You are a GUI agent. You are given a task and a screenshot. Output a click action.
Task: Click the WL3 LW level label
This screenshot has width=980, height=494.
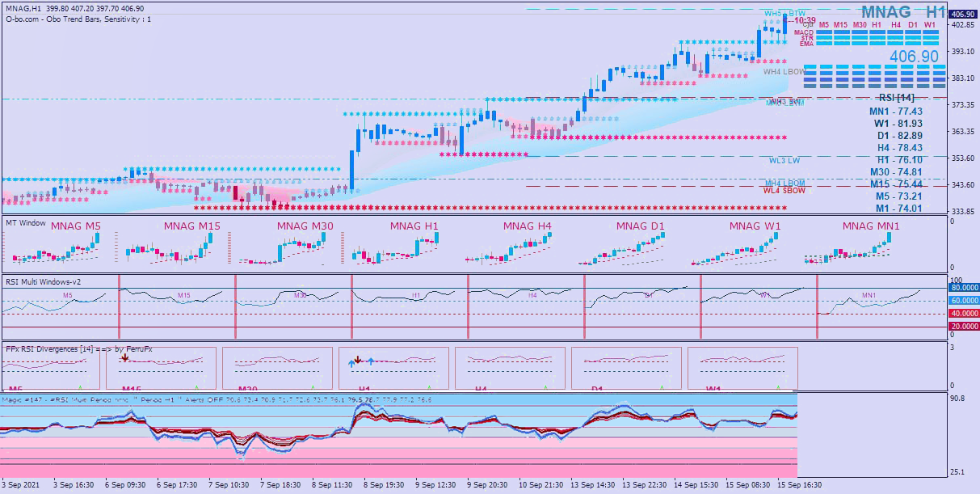[784, 161]
